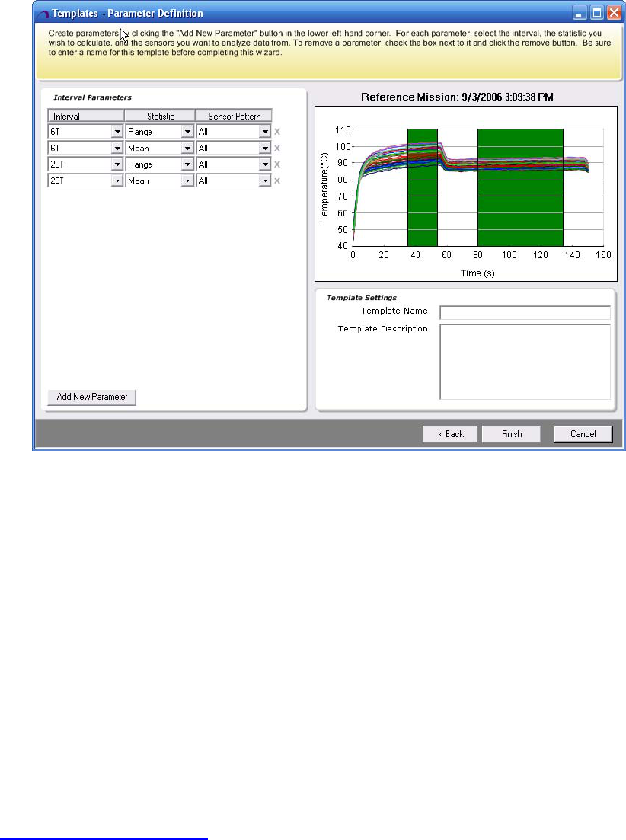Maximize the Parameter Definition window
Viewport: 626px width, 840px height.
[x=596, y=14]
